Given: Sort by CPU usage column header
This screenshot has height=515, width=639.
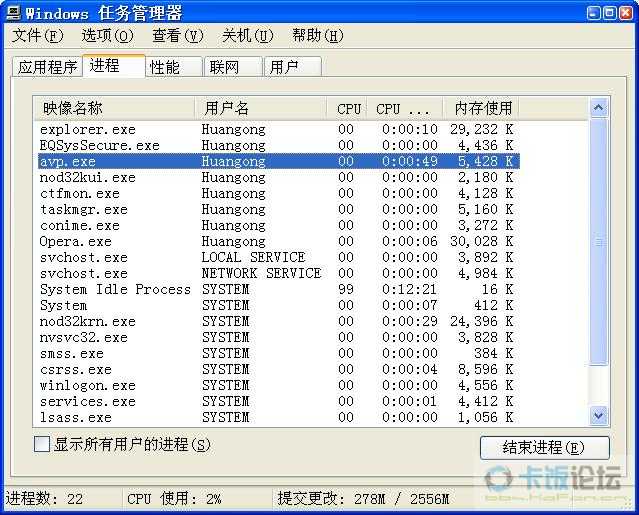Looking at the screenshot, I should [347, 108].
